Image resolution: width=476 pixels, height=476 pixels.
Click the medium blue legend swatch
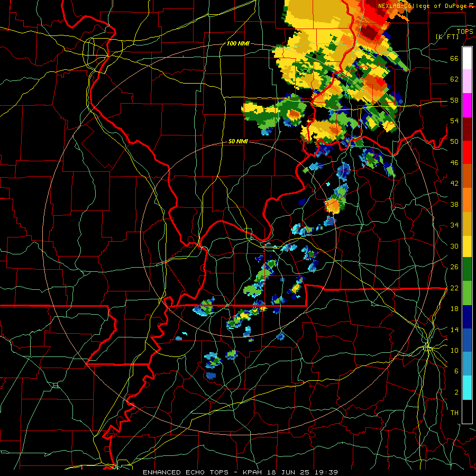(x=467, y=340)
